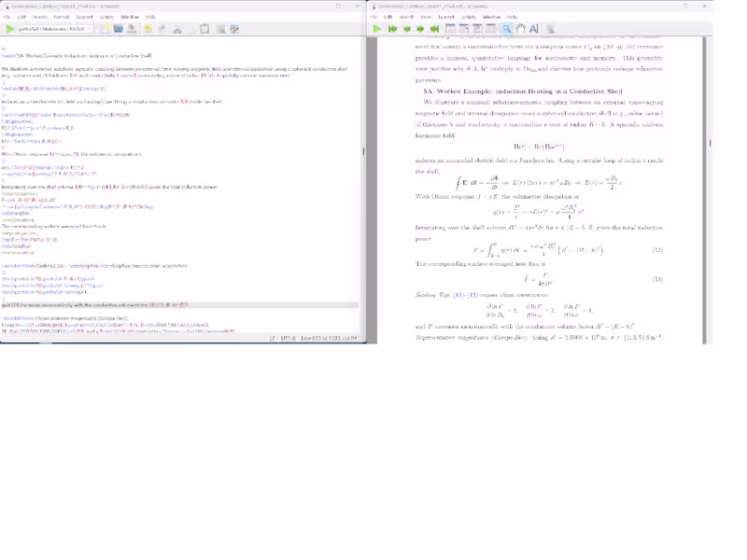Click line and column indicator in editor status bar
The width and height of the screenshot is (747, 560).
pos(329,338)
